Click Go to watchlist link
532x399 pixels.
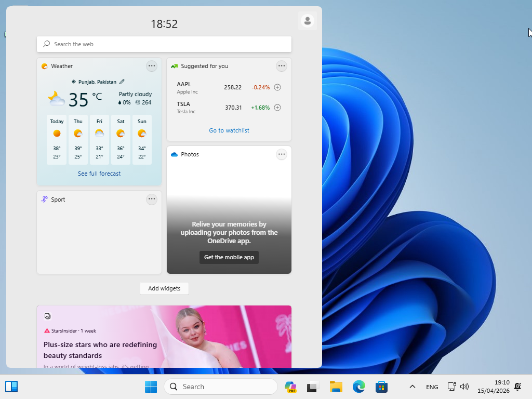pyautogui.click(x=229, y=130)
